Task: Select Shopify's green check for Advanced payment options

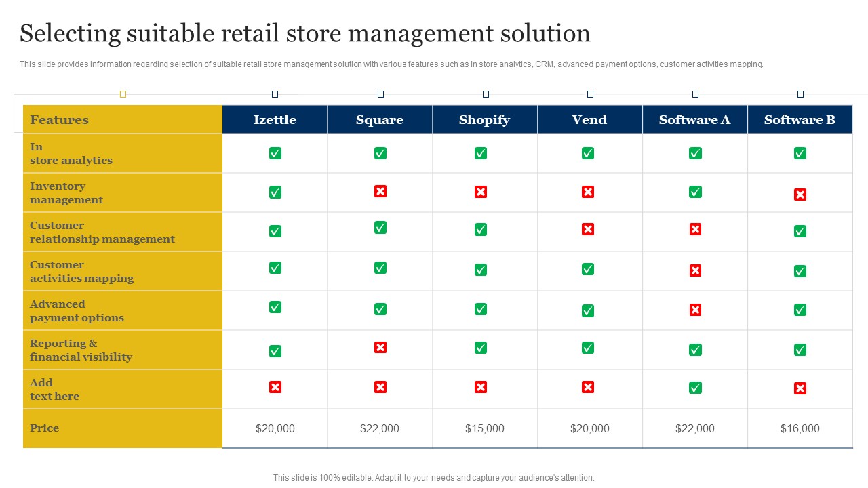Action: [x=481, y=309]
